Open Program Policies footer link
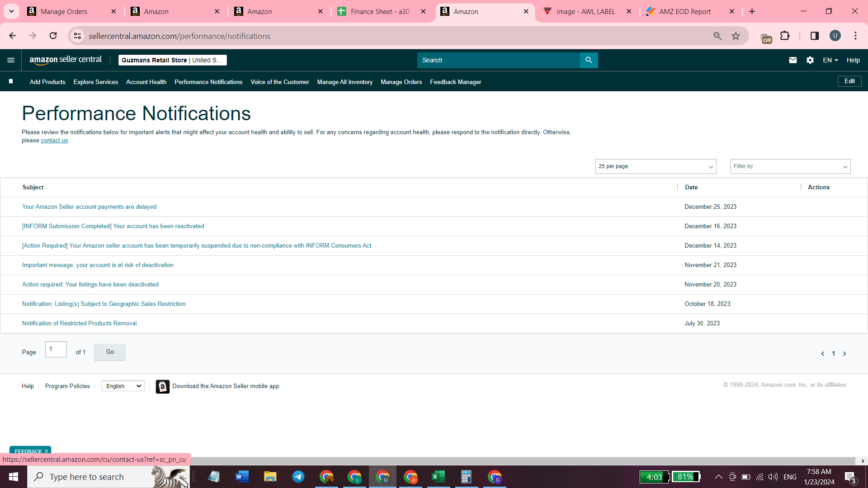This screenshot has height=488, width=868. pyautogui.click(x=67, y=386)
